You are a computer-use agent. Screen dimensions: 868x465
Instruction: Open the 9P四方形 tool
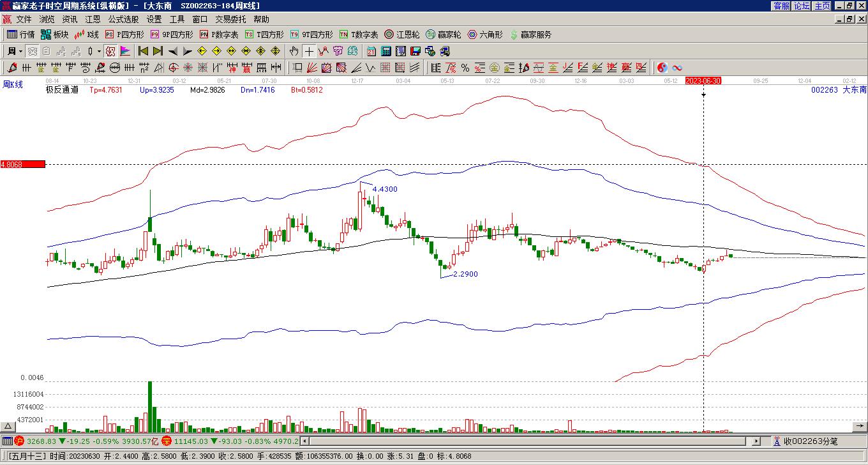(x=171, y=34)
